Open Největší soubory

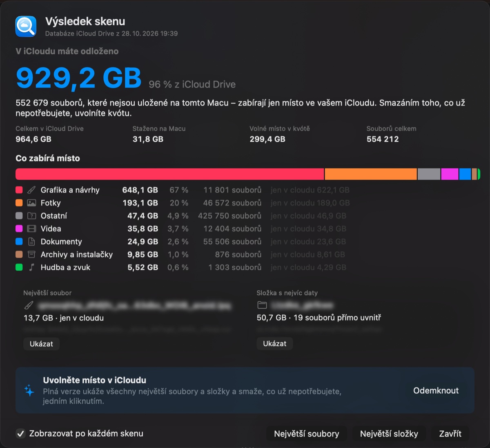pos(307,434)
